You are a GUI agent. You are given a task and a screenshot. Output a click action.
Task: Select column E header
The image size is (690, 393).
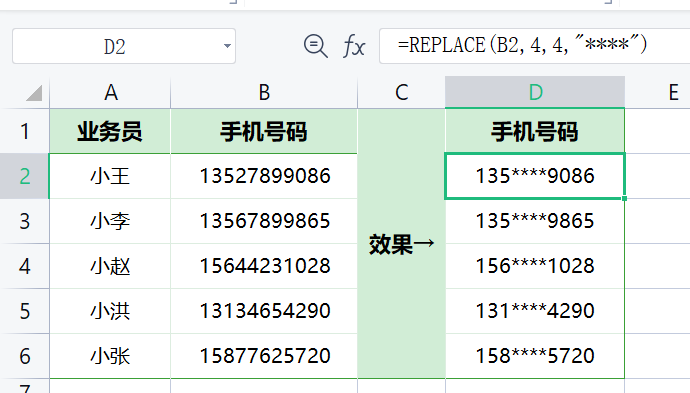(x=657, y=92)
